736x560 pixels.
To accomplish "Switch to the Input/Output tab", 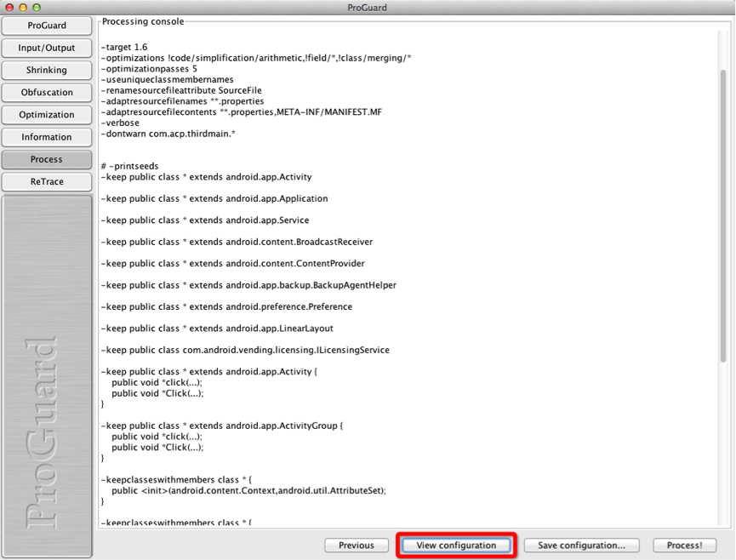I will [47, 48].
